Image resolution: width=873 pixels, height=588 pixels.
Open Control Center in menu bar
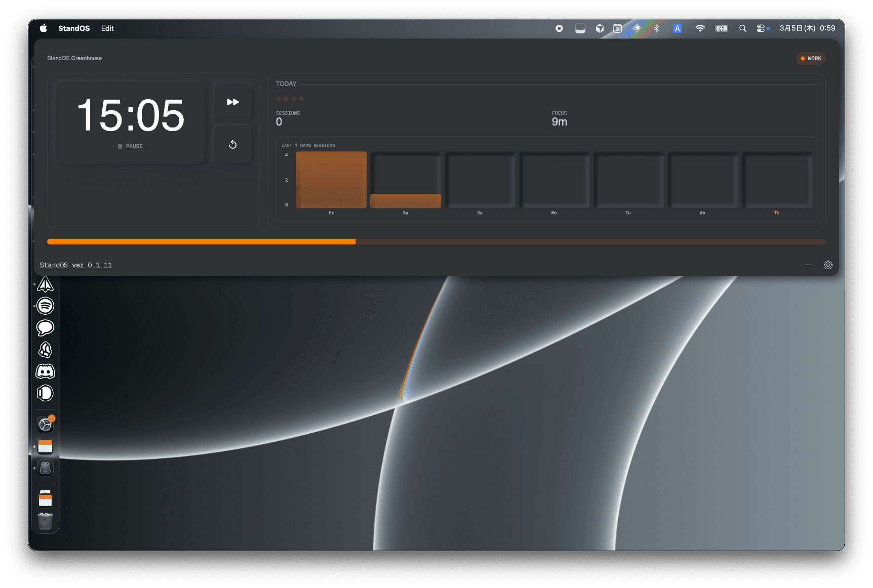(x=762, y=28)
